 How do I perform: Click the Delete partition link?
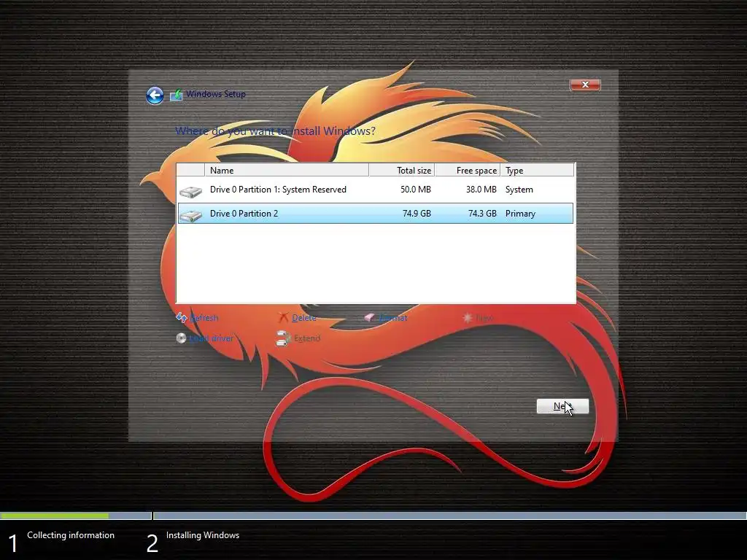(x=304, y=318)
